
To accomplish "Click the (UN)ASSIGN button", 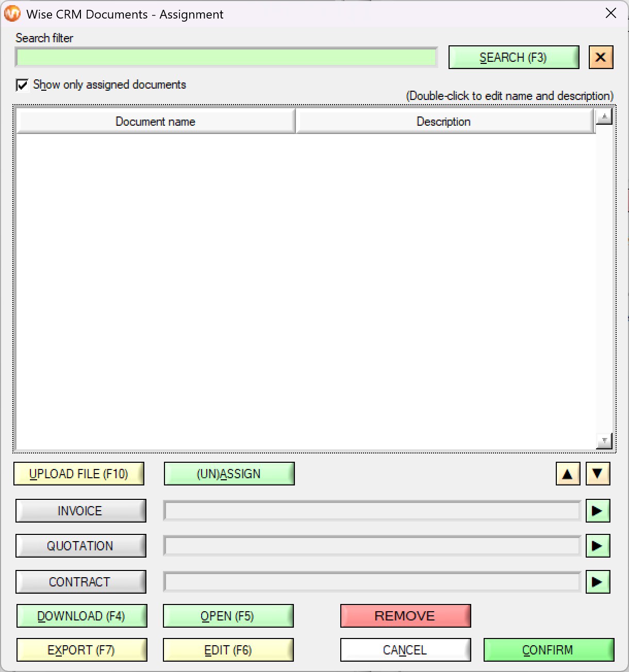I will tap(229, 474).
